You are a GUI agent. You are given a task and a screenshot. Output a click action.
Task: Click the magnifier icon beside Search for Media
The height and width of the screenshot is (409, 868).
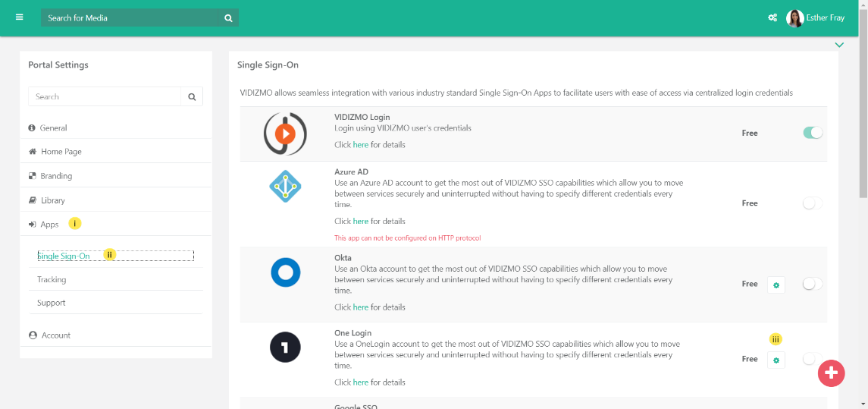228,18
